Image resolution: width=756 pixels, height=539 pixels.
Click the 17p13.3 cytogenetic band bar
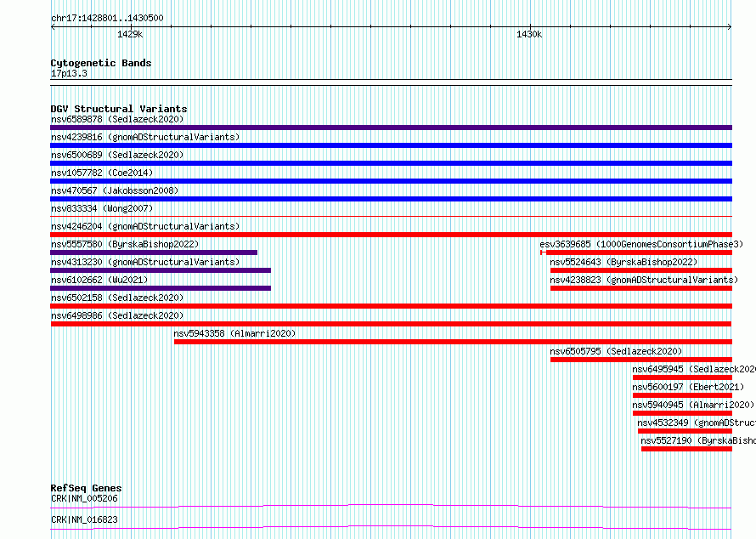coord(391,82)
